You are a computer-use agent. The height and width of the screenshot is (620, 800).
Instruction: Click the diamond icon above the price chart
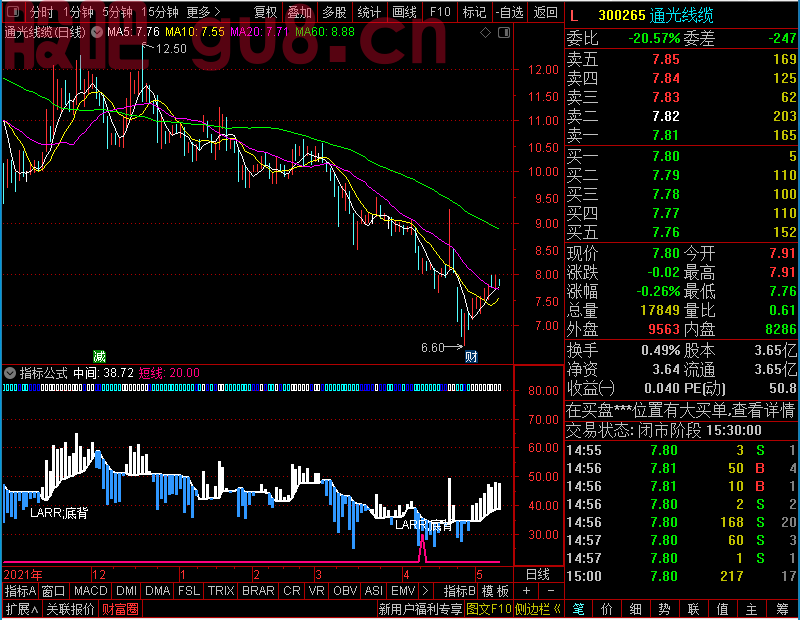click(486, 33)
